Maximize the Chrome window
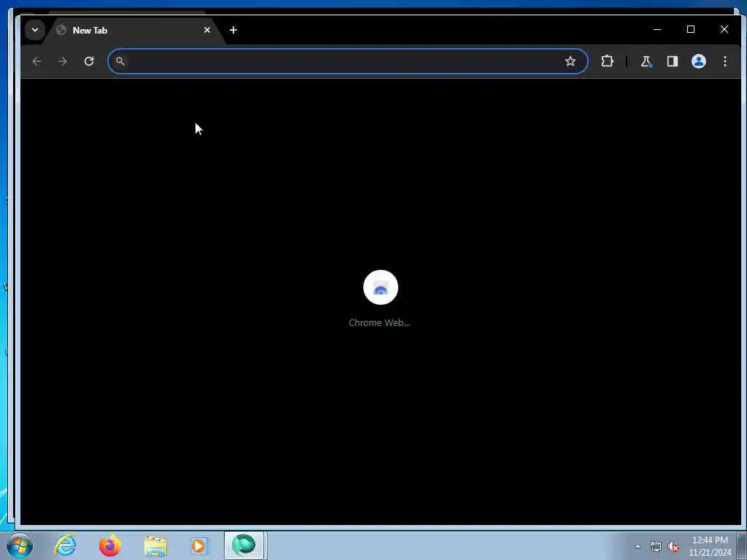Viewport: 747px width, 560px height. 691,29
